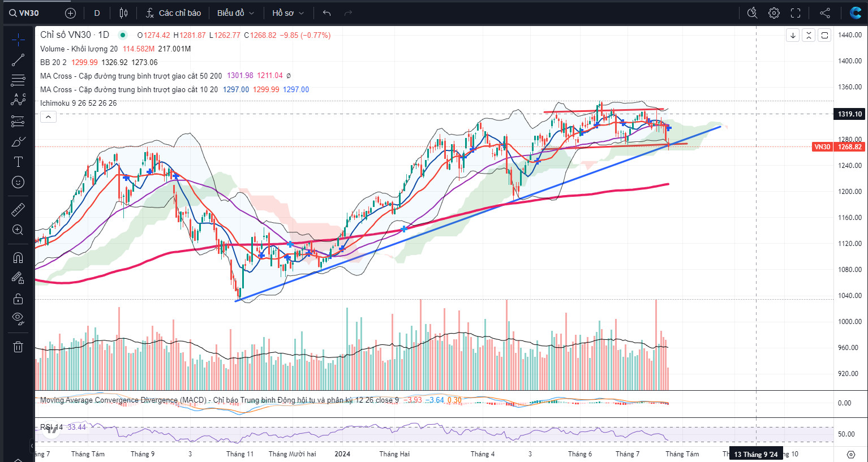Click the maximize pane button
This screenshot has width=868, height=462.
pos(824,35)
